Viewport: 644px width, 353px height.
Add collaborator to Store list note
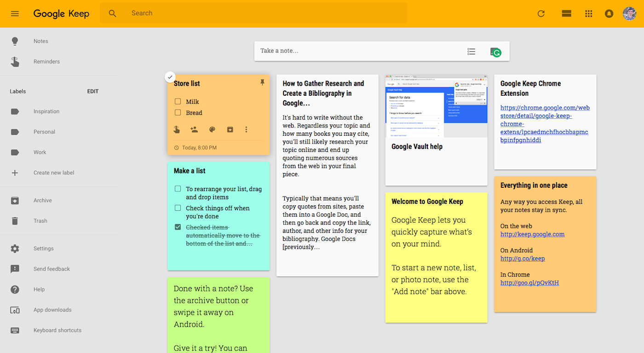194,130
